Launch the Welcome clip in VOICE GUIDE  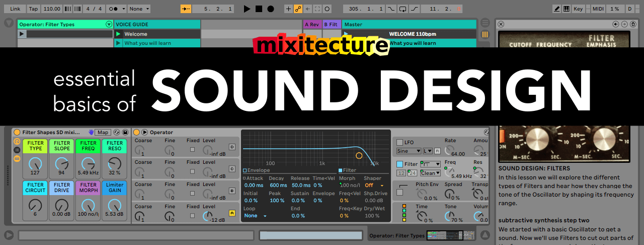click(x=119, y=34)
